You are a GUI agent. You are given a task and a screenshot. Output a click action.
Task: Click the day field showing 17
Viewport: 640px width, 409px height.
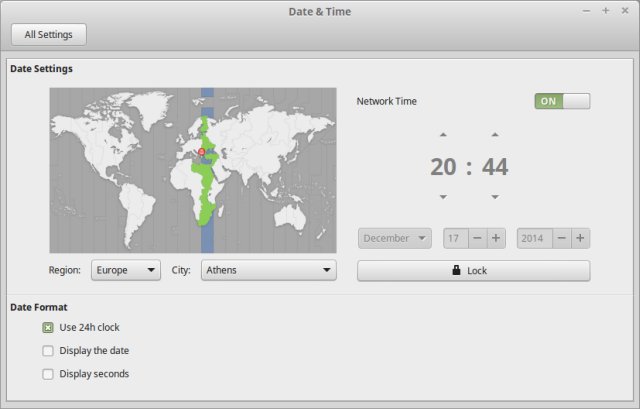tap(456, 238)
